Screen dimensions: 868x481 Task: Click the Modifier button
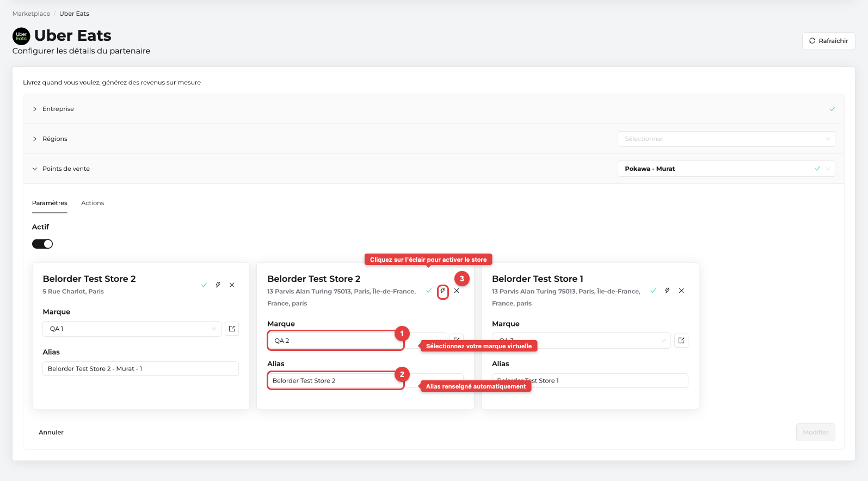[x=815, y=432]
